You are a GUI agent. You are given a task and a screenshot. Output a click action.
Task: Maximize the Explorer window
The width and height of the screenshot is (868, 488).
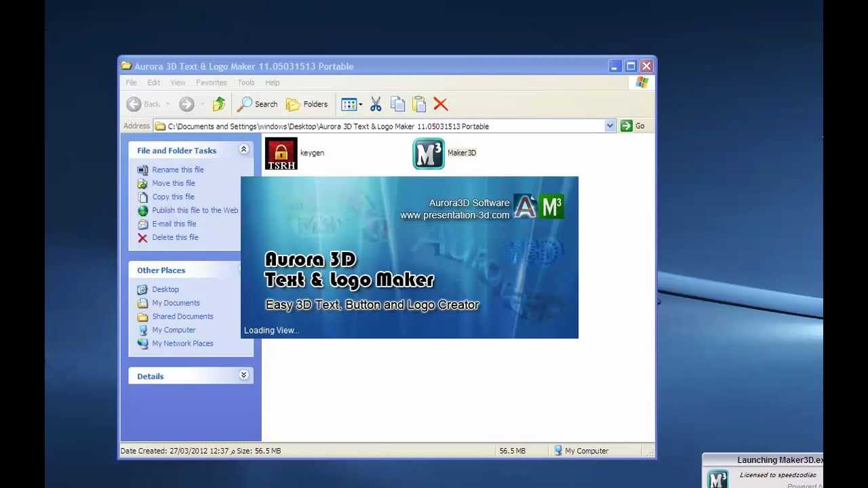tap(631, 66)
